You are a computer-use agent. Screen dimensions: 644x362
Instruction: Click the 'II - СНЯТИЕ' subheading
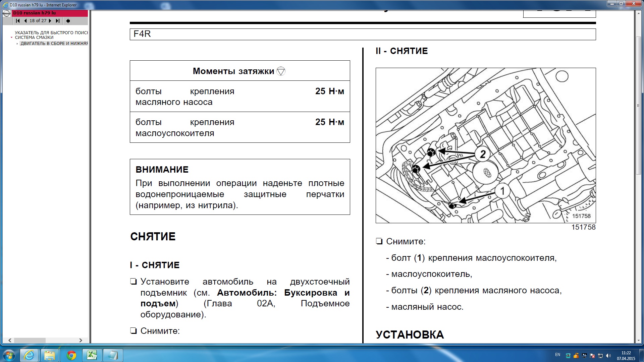pyautogui.click(x=402, y=51)
